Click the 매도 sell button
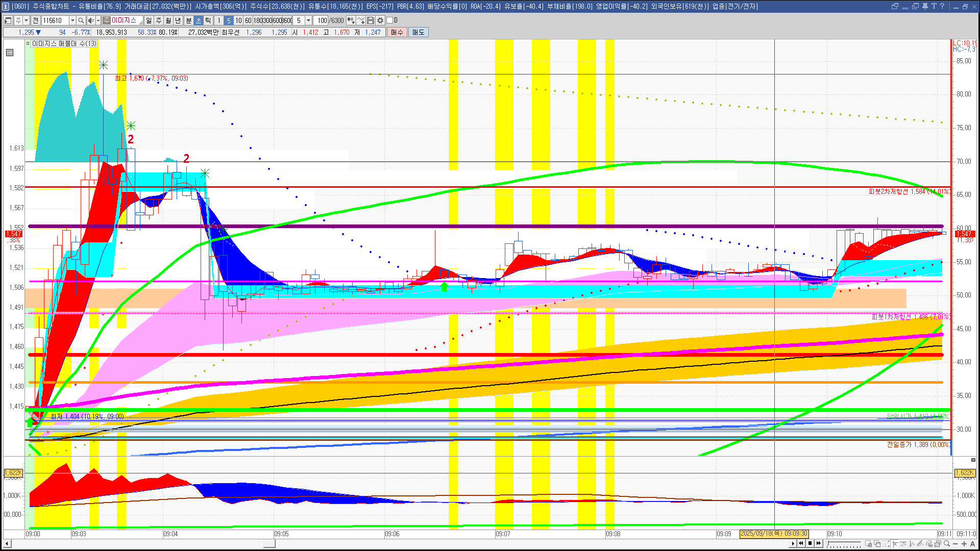This screenshot has height=551, width=980. click(x=419, y=32)
